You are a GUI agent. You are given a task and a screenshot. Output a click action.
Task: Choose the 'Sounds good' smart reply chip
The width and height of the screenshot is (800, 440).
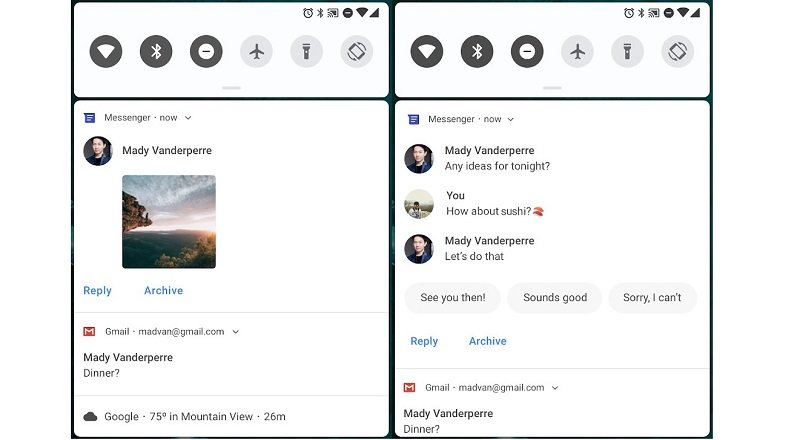555,298
